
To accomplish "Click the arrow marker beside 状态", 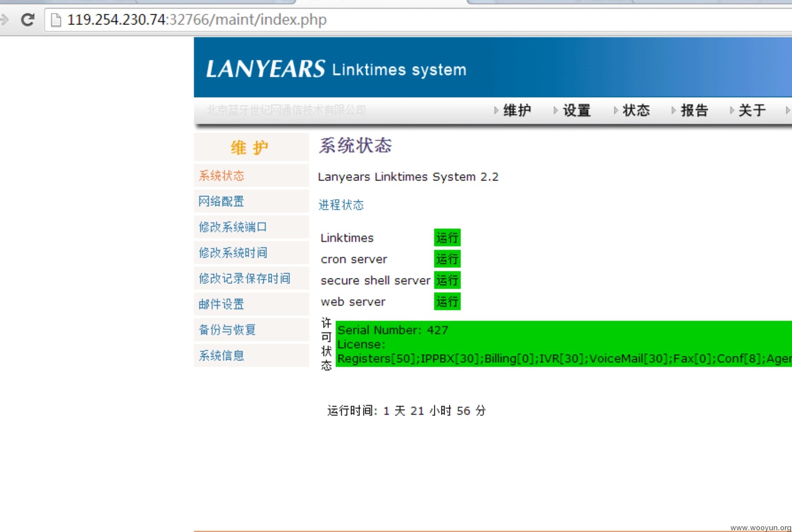I will click(x=616, y=110).
